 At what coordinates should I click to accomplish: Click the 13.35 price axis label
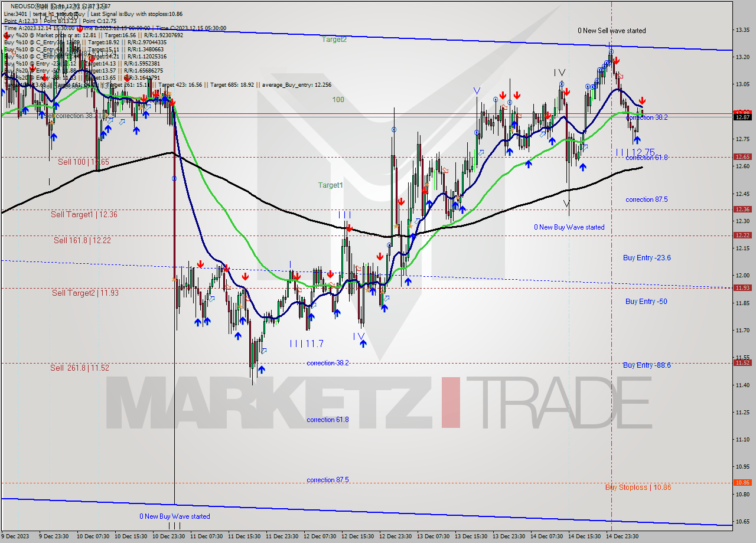pos(742,30)
